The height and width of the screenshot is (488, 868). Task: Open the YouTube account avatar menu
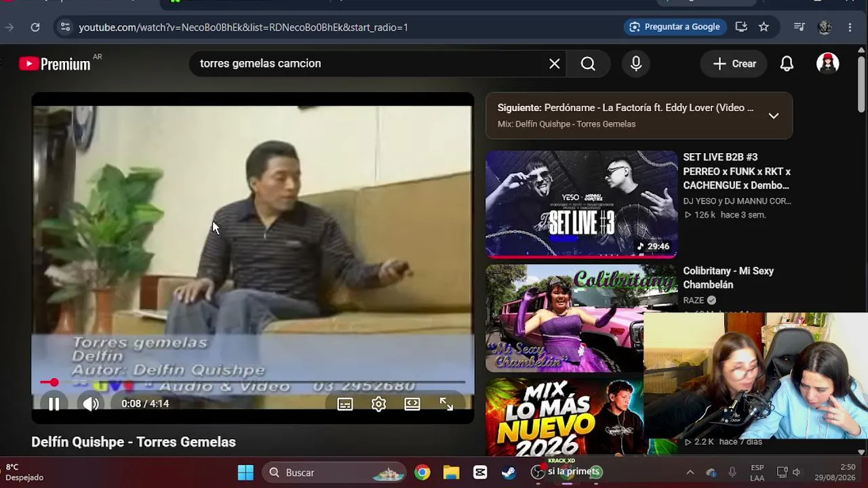[827, 64]
